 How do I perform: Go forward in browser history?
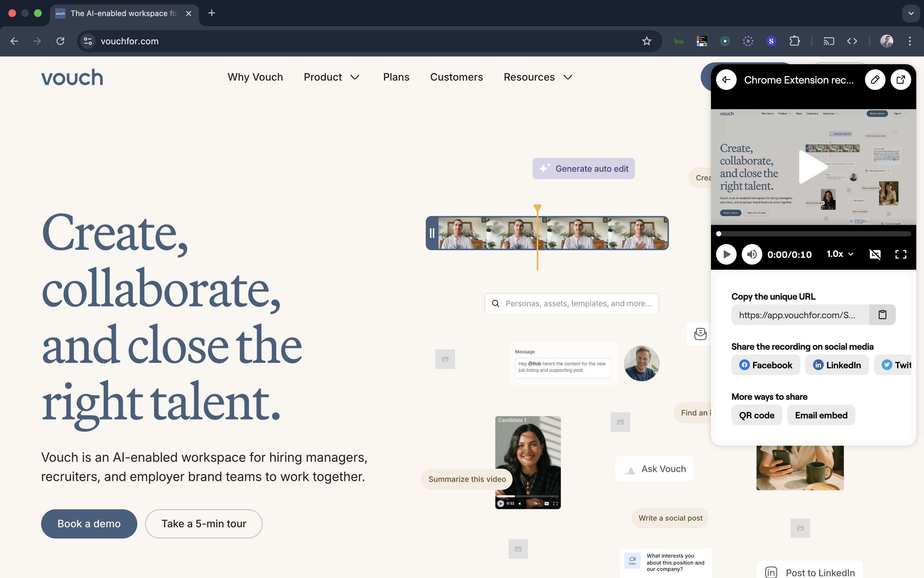[x=37, y=41]
